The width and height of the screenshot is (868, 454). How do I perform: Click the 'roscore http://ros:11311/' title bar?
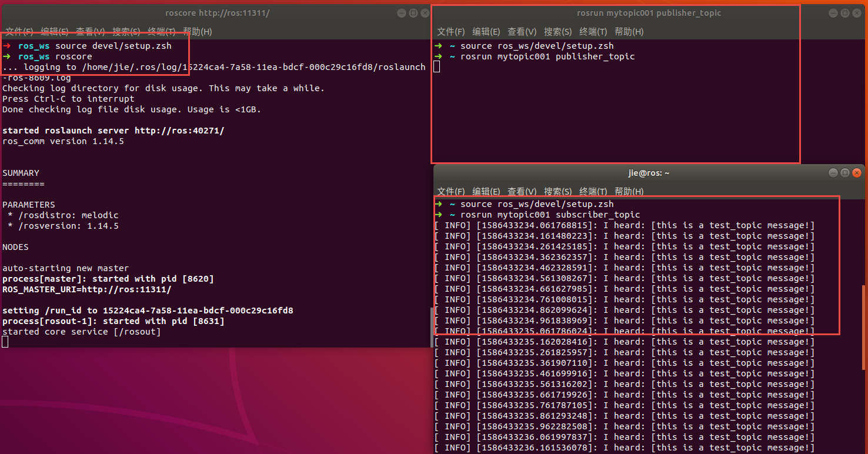pyautogui.click(x=218, y=13)
